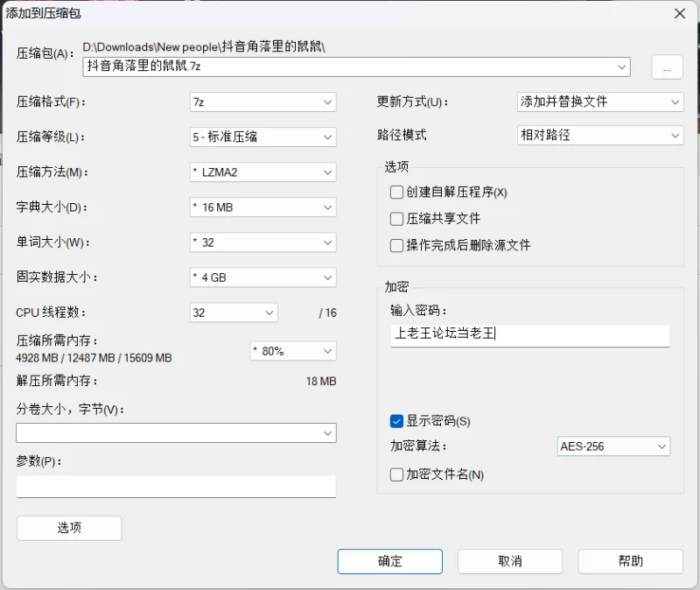
Task: Expand the 4 GB solid block size dropdown
Action: (x=262, y=277)
